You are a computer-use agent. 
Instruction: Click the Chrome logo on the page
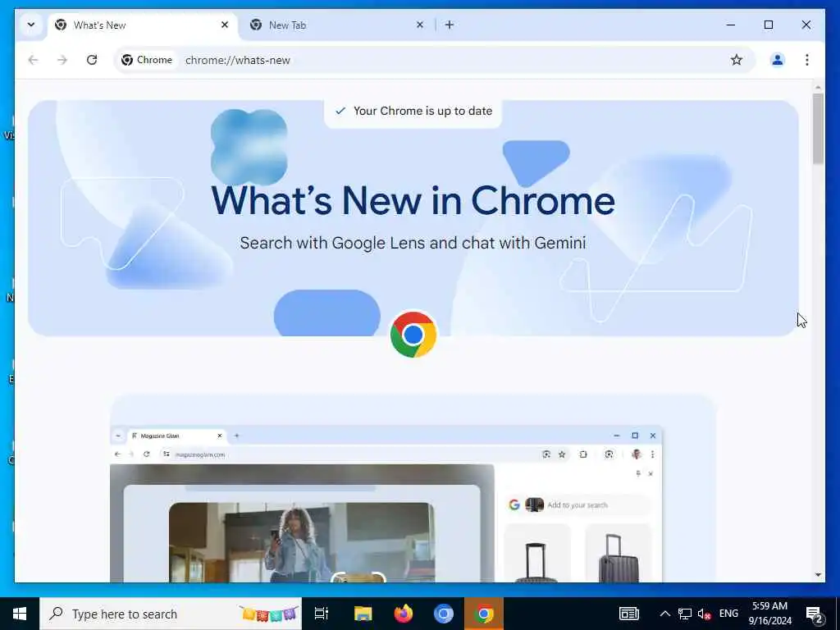(413, 335)
